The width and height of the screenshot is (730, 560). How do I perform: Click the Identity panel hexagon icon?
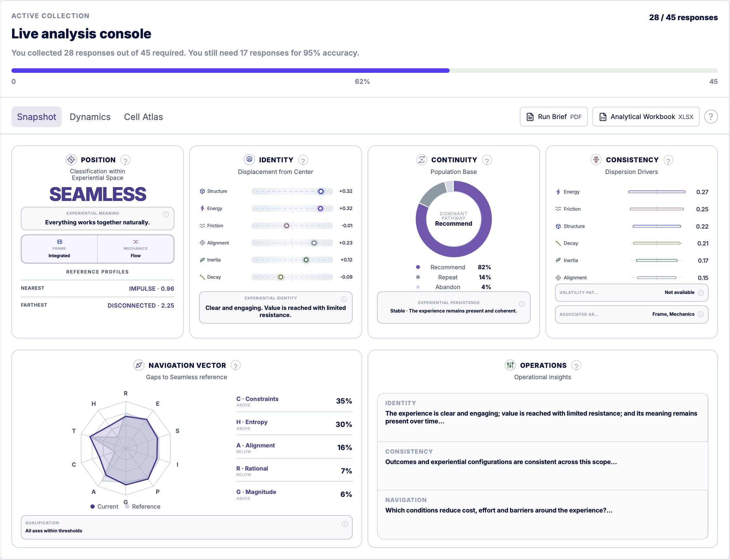click(249, 160)
